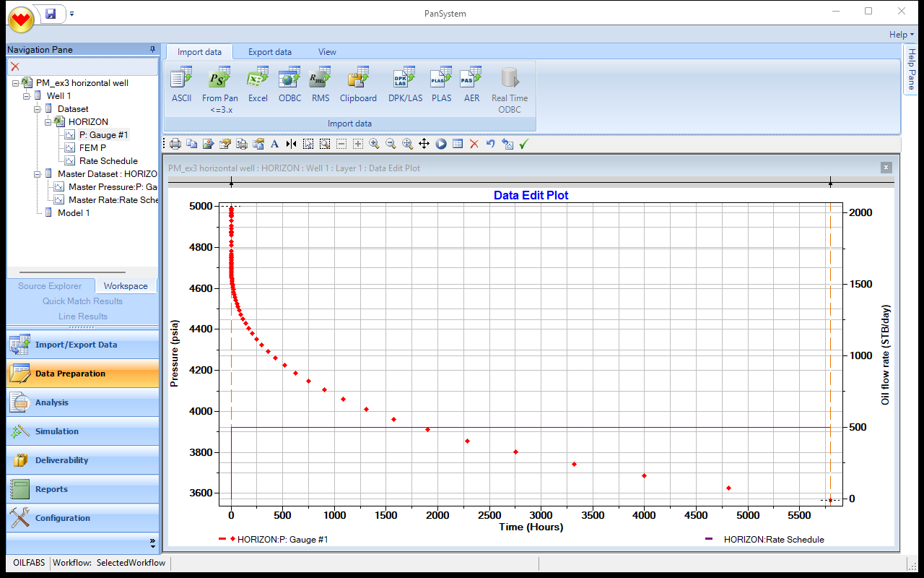
Task: Open the DPK/LAS import
Action: click(405, 85)
